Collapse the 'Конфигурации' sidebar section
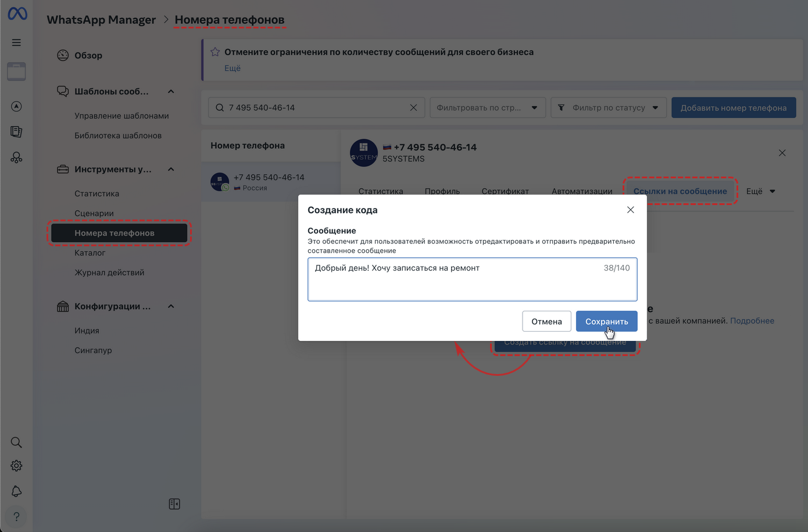808x532 pixels. coord(171,307)
